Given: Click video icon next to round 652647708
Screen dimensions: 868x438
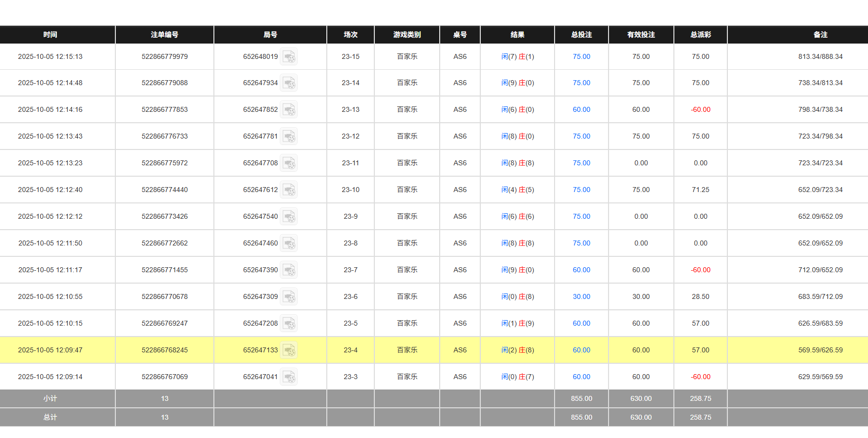Looking at the screenshot, I should 289,163.
